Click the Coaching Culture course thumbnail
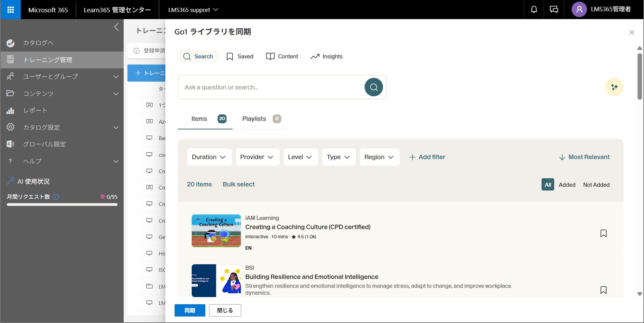Image resolution: width=644 pixels, height=323 pixels. (x=216, y=231)
